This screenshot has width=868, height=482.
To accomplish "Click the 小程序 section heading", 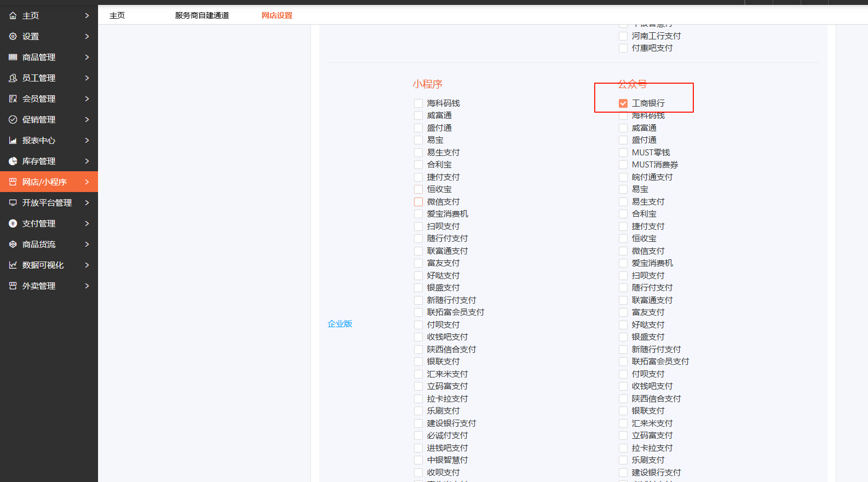I will point(428,84).
